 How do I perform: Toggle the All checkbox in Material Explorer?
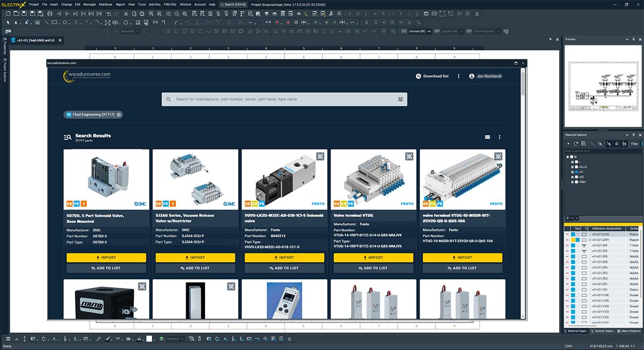572,157
